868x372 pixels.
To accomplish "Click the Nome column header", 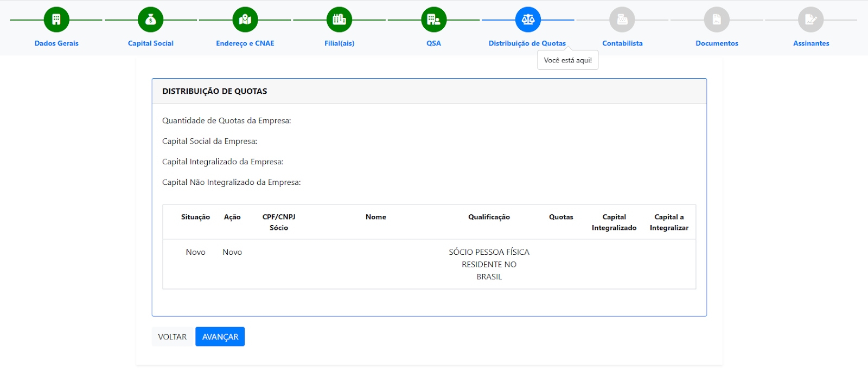I will pos(376,217).
